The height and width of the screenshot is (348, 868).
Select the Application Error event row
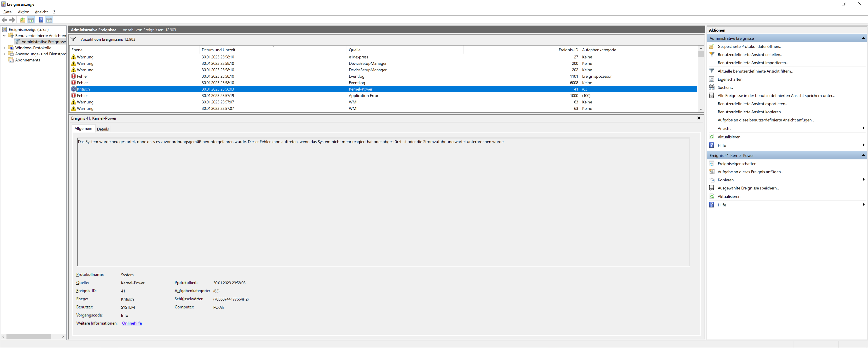pyautogui.click(x=363, y=96)
